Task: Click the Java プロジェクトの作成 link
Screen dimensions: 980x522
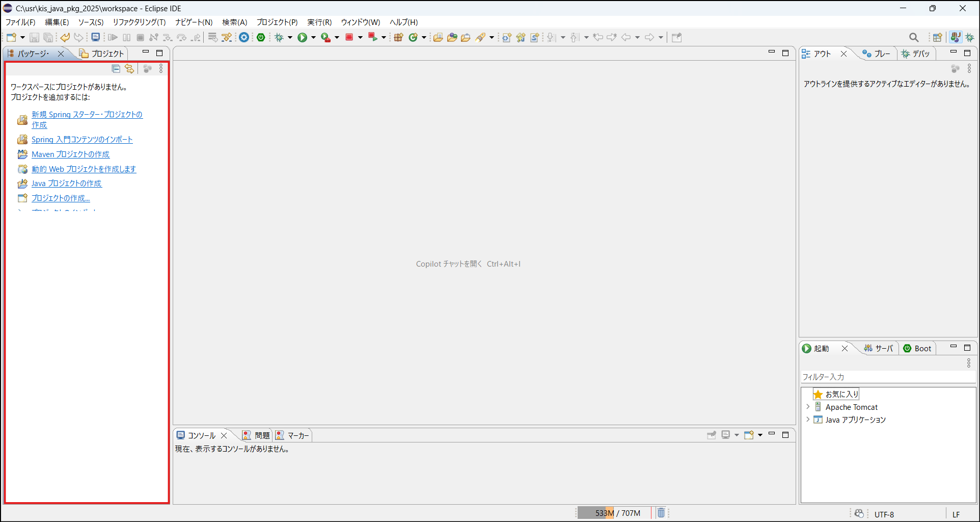Action: click(66, 183)
